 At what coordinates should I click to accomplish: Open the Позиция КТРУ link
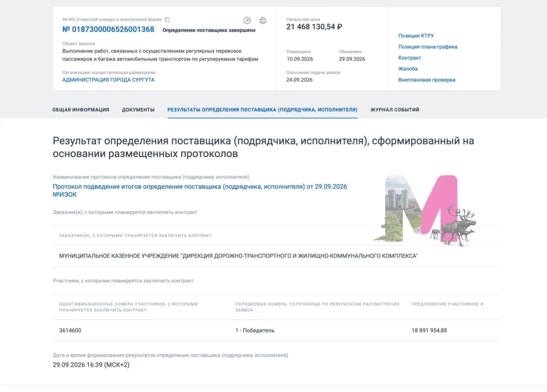[416, 36]
